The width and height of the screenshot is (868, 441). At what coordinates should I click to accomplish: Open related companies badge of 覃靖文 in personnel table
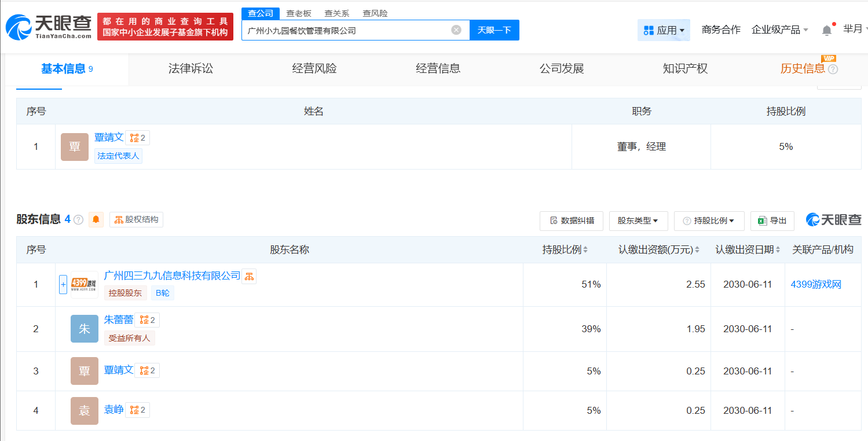pos(137,138)
